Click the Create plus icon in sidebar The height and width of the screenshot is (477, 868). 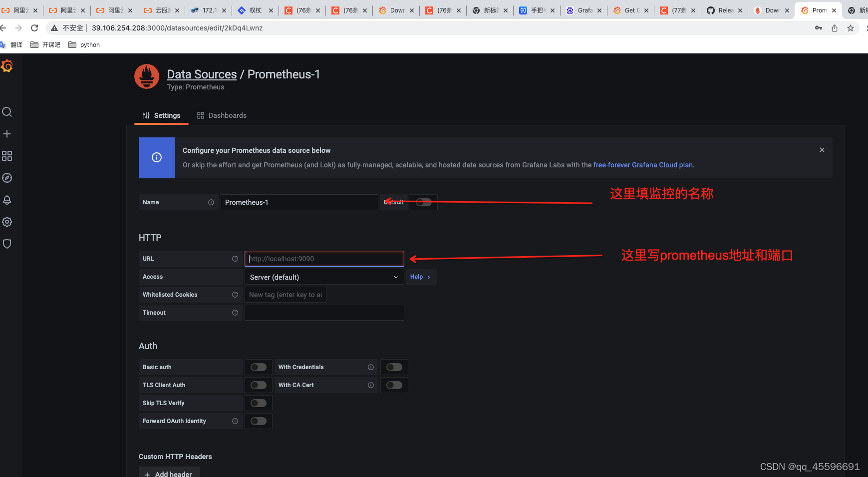[x=7, y=134]
